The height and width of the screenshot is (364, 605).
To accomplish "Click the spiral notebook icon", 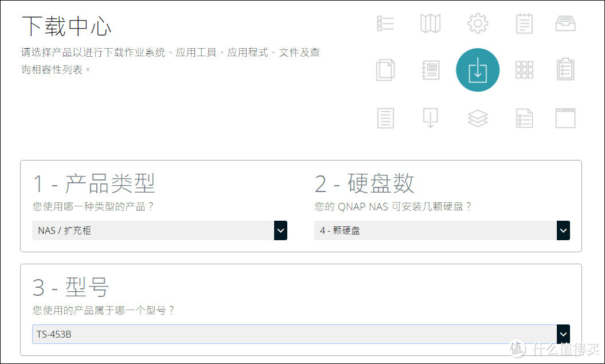I will [430, 70].
